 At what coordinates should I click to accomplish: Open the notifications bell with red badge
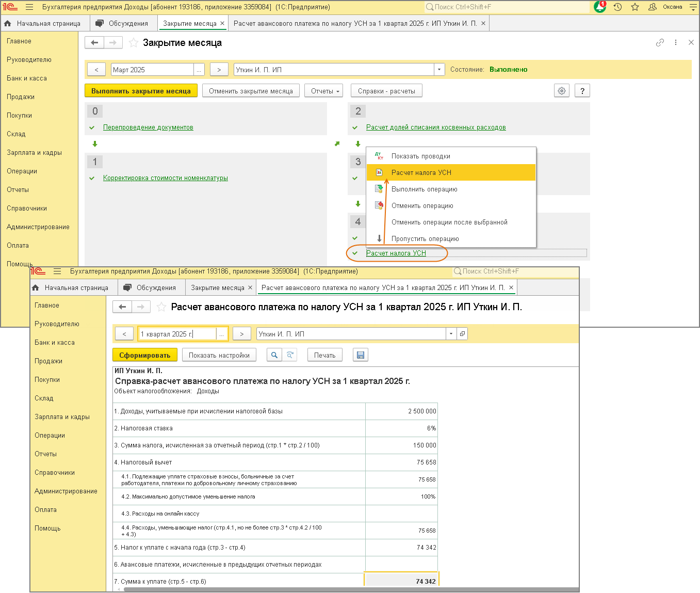point(600,7)
